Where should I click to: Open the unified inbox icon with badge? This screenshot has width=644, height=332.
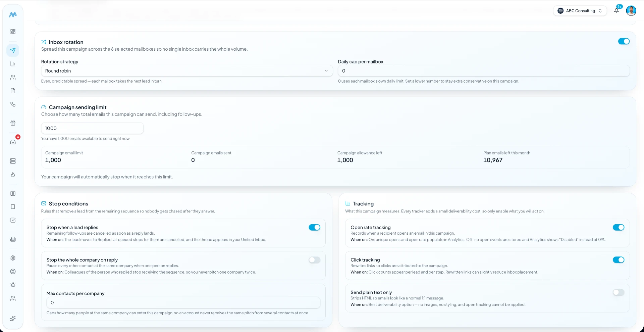pyautogui.click(x=13, y=142)
